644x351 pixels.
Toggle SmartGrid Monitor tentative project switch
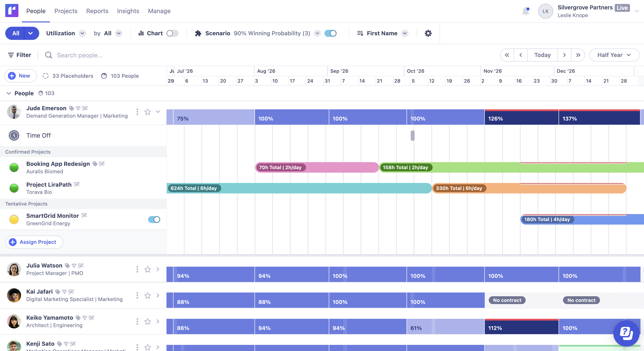tap(154, 219)
